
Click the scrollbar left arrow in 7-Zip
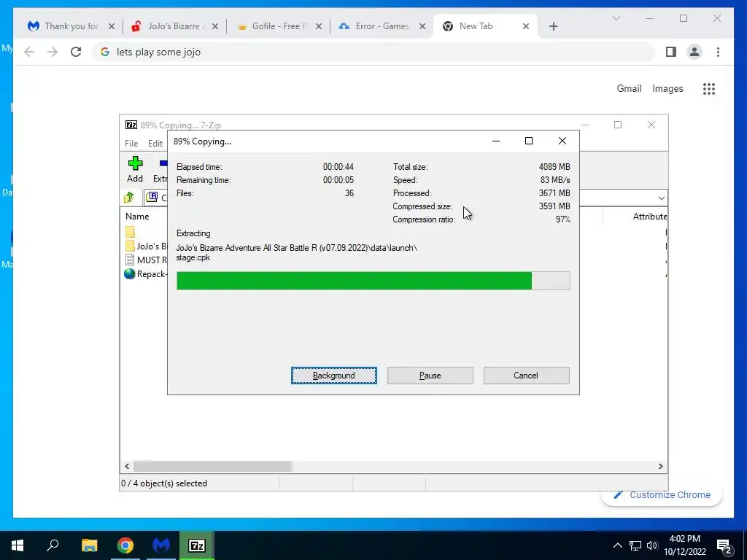[x=127, y=466]
